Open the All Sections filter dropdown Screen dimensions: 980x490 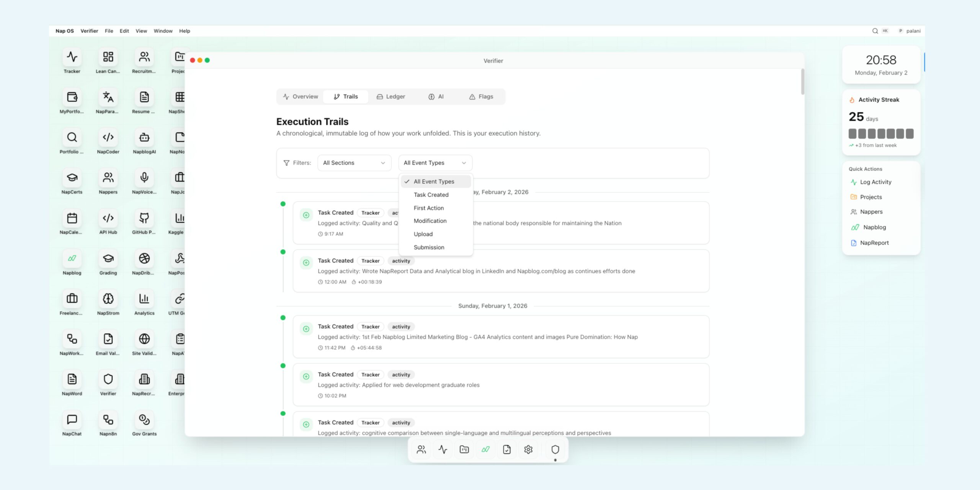354,163
